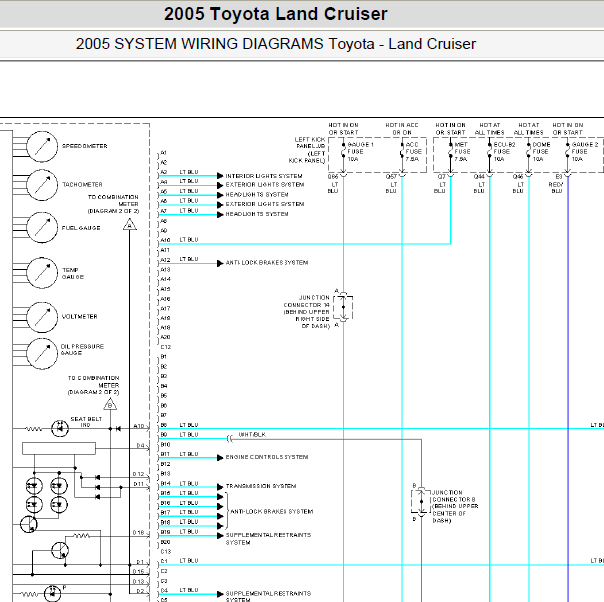Click the B11 connector pin label

pos(165,454)
